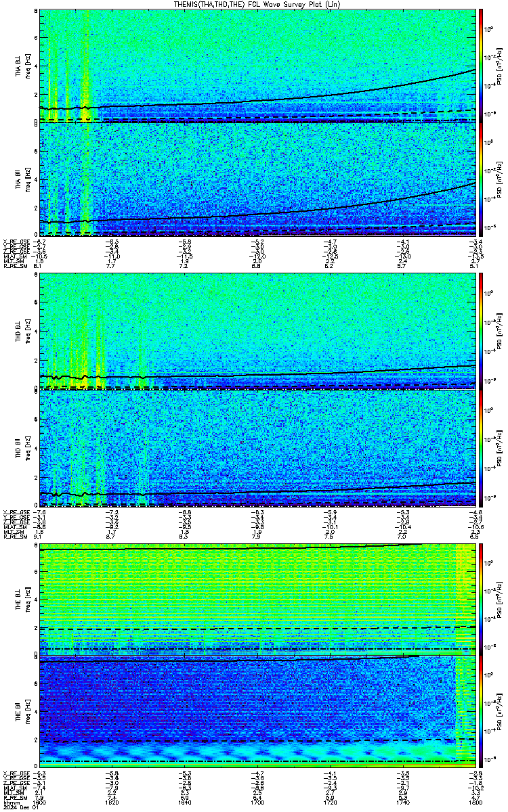Click the 1740 time tick label
This screenshot has height=812, width=508.
[403, 801]
